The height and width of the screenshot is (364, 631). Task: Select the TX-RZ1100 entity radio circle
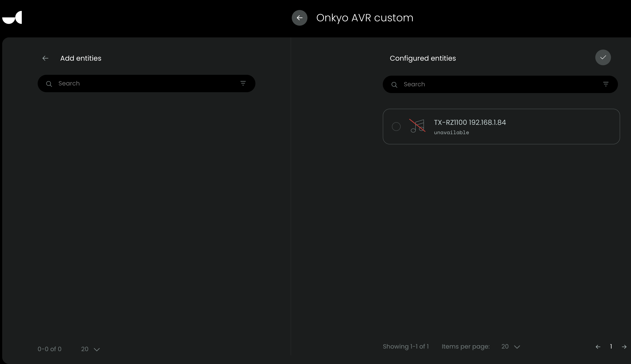click(x=396, y=127)
